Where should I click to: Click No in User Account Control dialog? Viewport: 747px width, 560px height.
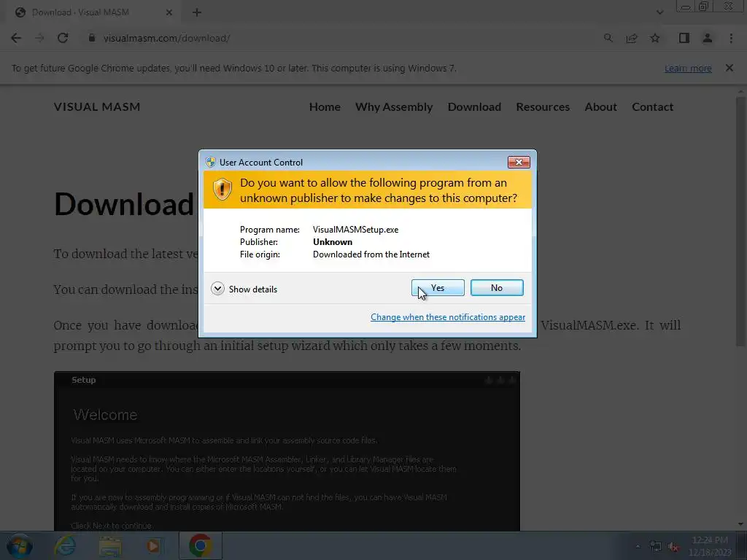point(496,287)
